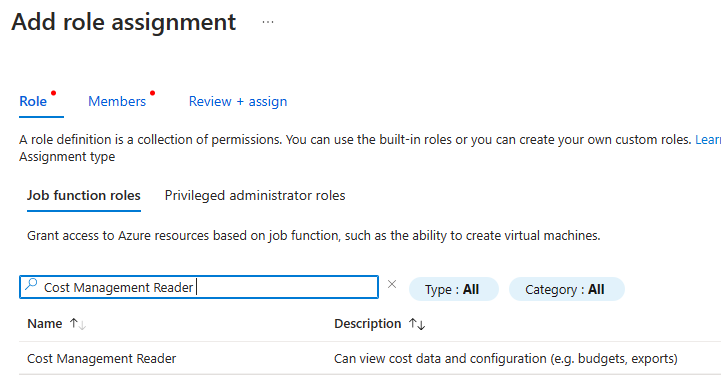Click the Name column header

(x=45, y=324)
